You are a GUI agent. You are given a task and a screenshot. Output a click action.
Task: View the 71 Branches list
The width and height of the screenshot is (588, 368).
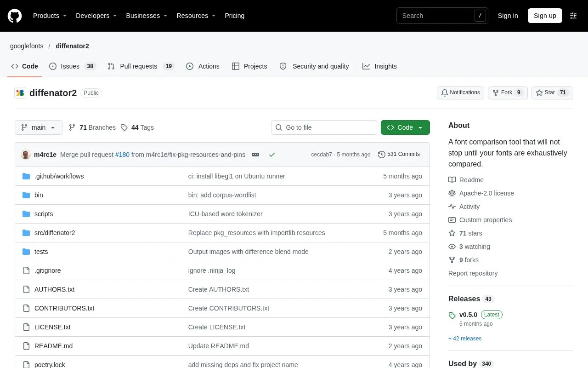92,127
